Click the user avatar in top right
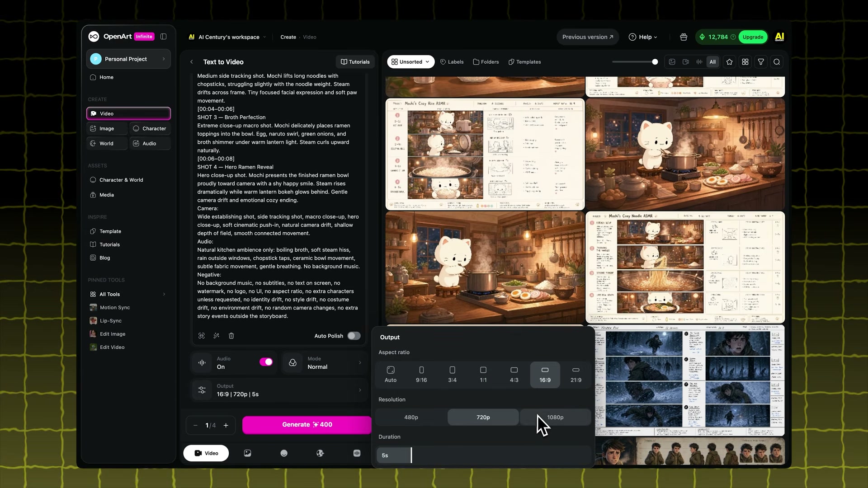The width and height of the screenshot is (868, 488). (779, 37)
